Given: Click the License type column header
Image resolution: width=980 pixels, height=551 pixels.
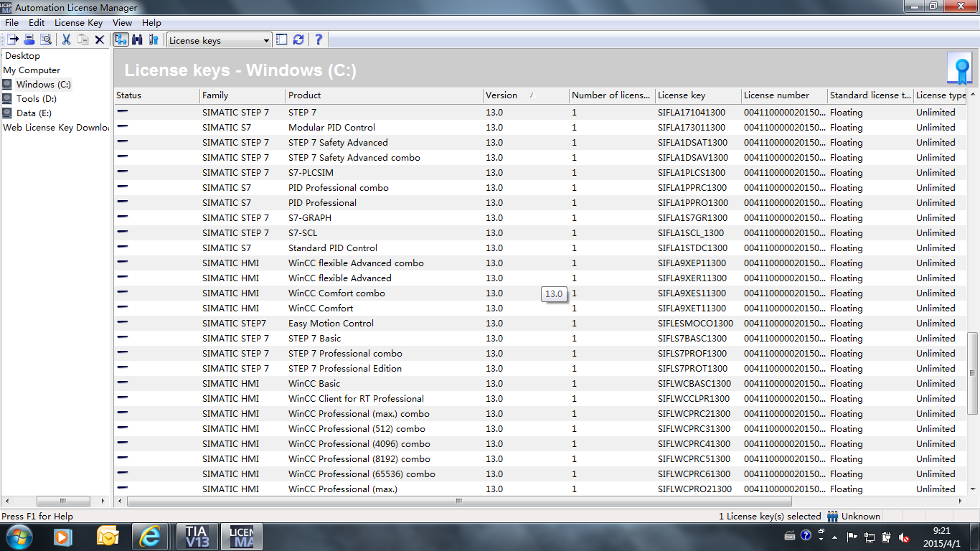Looking at the screenshot, I should click(x=941, y=95).
